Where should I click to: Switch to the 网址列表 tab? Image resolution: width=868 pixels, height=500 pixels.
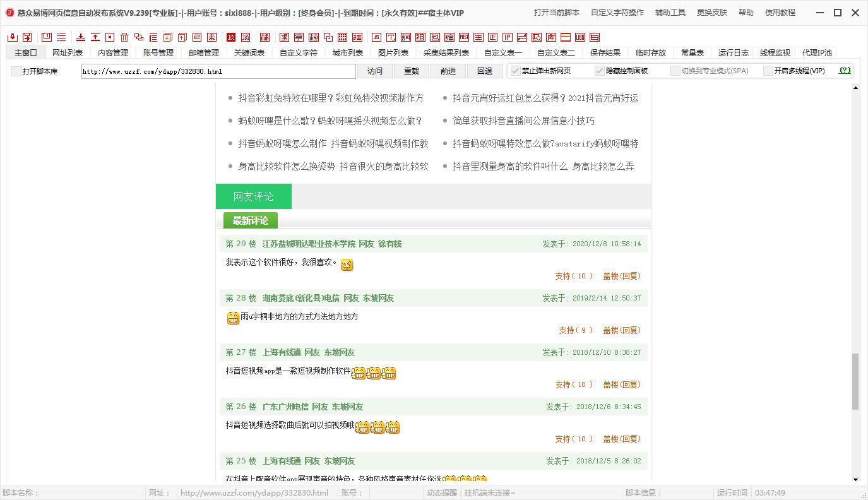coord(68,53)
